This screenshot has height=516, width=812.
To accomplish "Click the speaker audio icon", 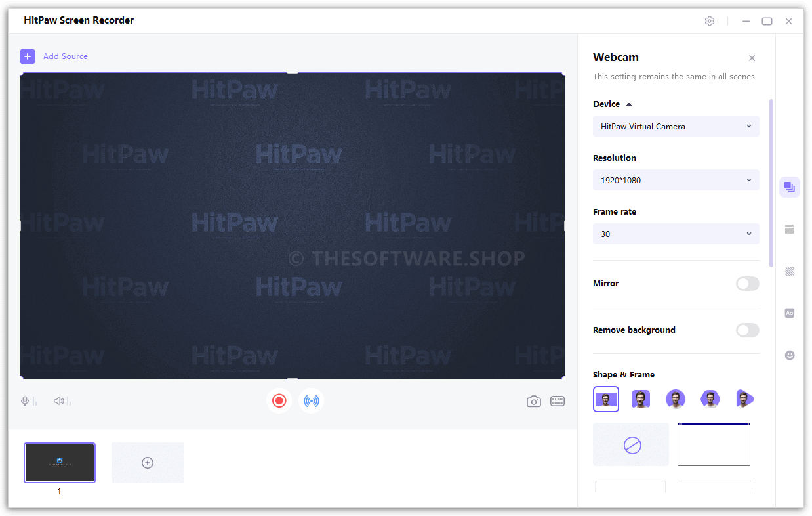I will pos(59,401).
